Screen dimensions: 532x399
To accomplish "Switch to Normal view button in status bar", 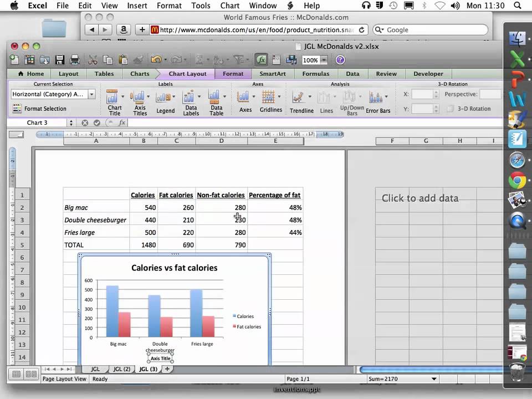I will tap(16, 374).
